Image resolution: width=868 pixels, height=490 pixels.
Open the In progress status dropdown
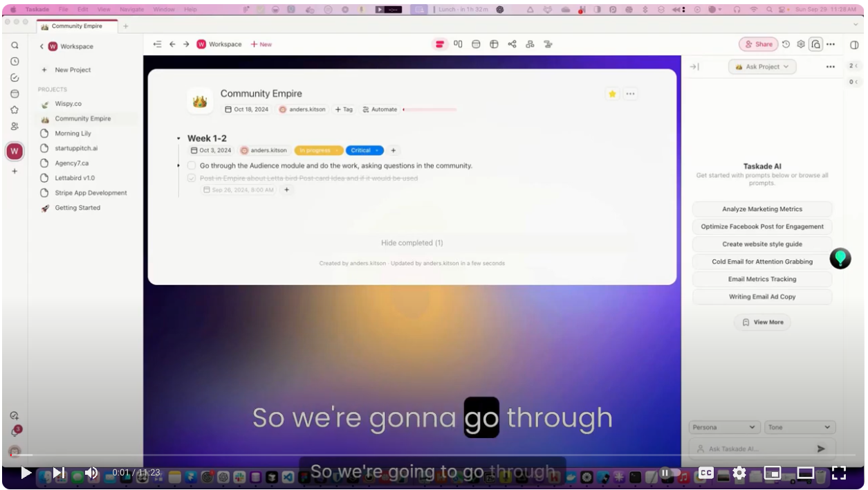319,150
